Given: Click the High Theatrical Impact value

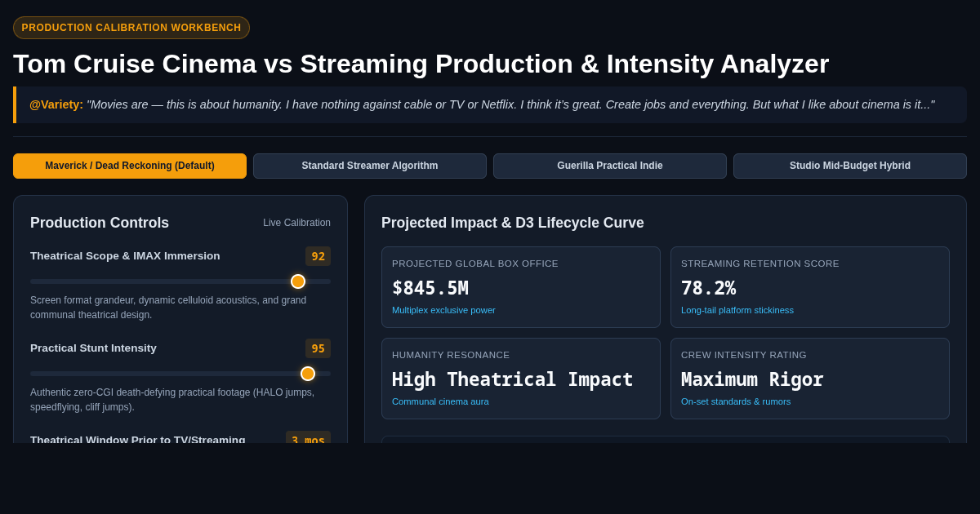Looking at the screenshot, I should pos(513,379).
